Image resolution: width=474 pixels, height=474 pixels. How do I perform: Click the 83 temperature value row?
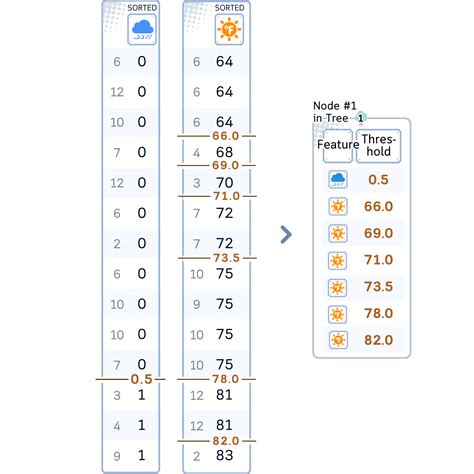pos(217,456)
